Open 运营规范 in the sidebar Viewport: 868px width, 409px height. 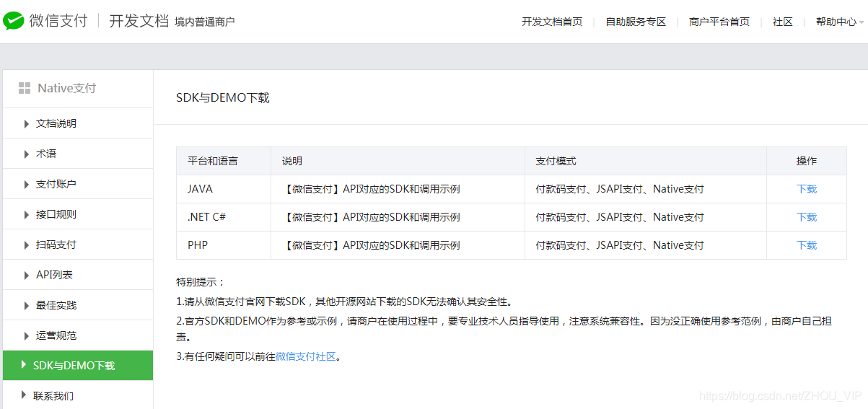pyautogui.click(x=56, y=335)
